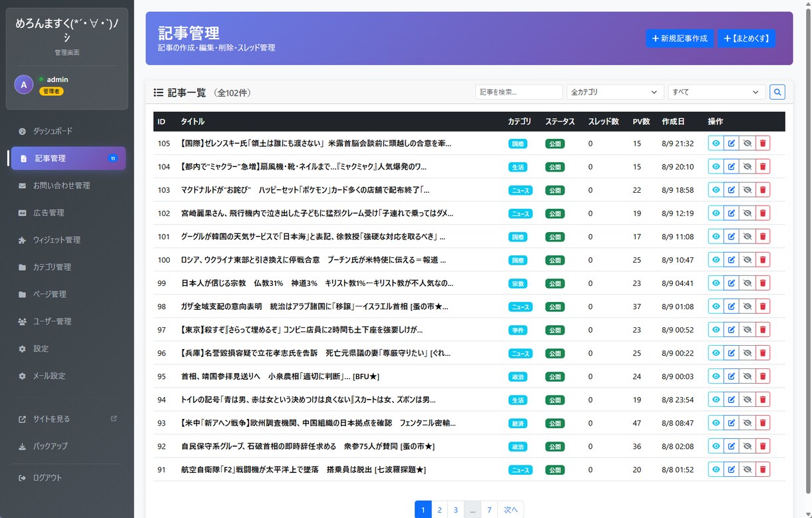Delete article 103 with its trash icon
Image resolution: width=812 pixels, height=518 pixels.
(763, 190)
